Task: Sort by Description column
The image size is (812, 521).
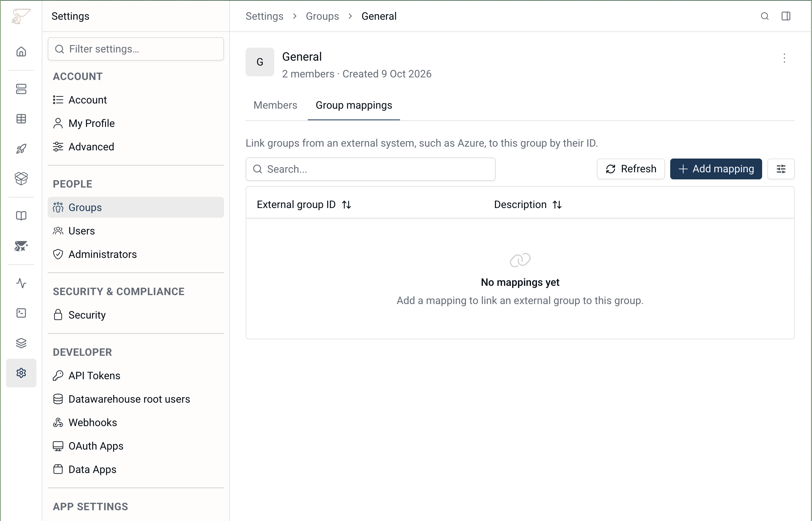Action: (x=528, y=205)
